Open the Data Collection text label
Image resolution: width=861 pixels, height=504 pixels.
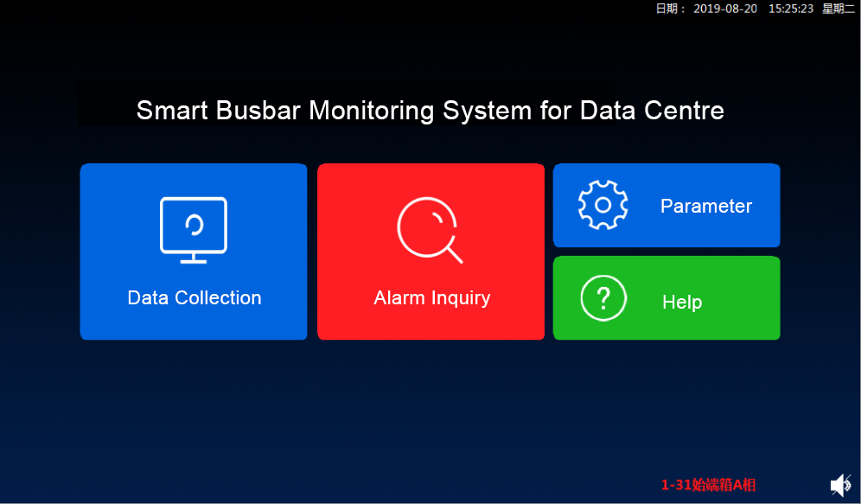coord(195,297)
